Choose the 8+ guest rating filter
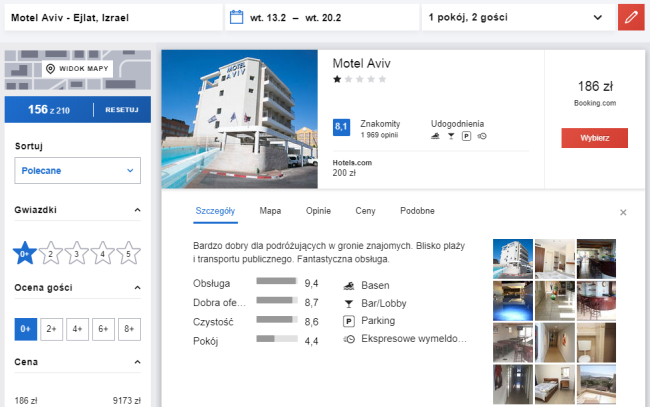 tap(129, 327)
